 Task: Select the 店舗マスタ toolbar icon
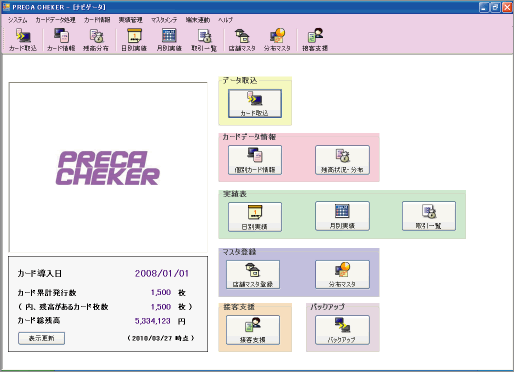click(242, 40)
